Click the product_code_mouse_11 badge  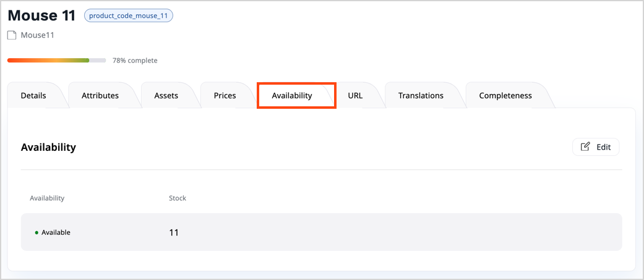click(x=129, y=16)
